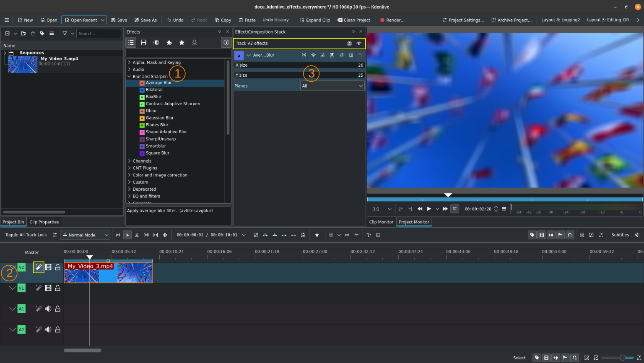Switch to the Clip Monitor tab
This screenshot has width=644, height=363.
[381, 222]
